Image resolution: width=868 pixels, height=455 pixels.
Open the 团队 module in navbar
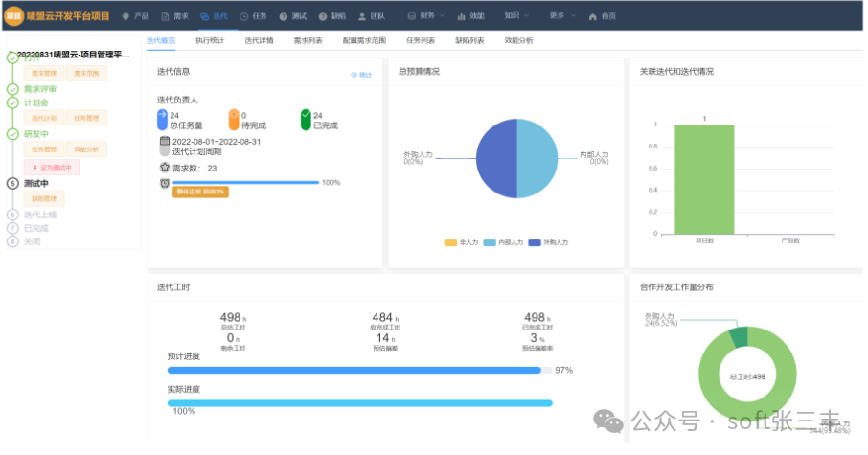(x=372, y=17)
